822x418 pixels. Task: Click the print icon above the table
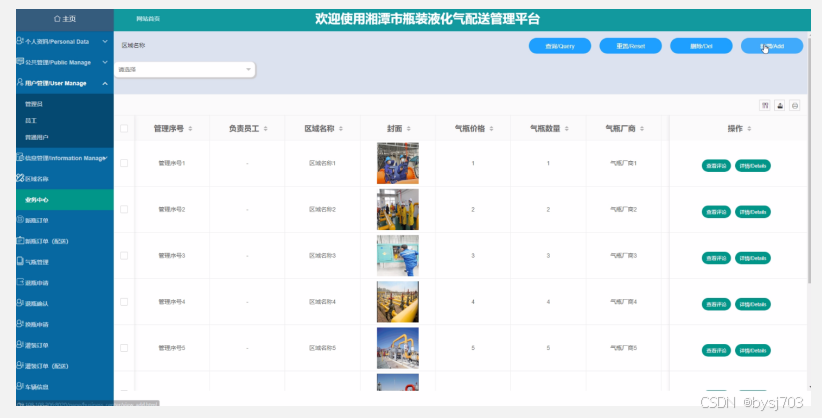pos(795,105)
